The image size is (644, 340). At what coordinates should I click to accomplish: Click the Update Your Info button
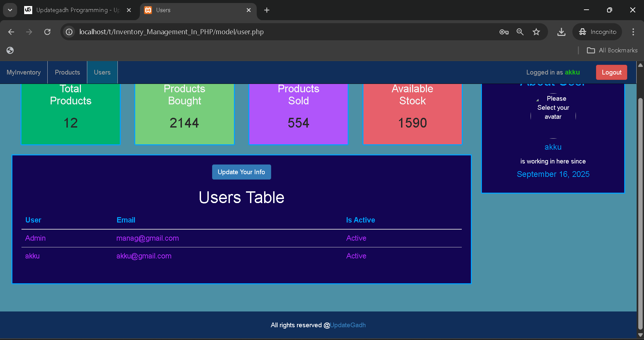point(241,172)
